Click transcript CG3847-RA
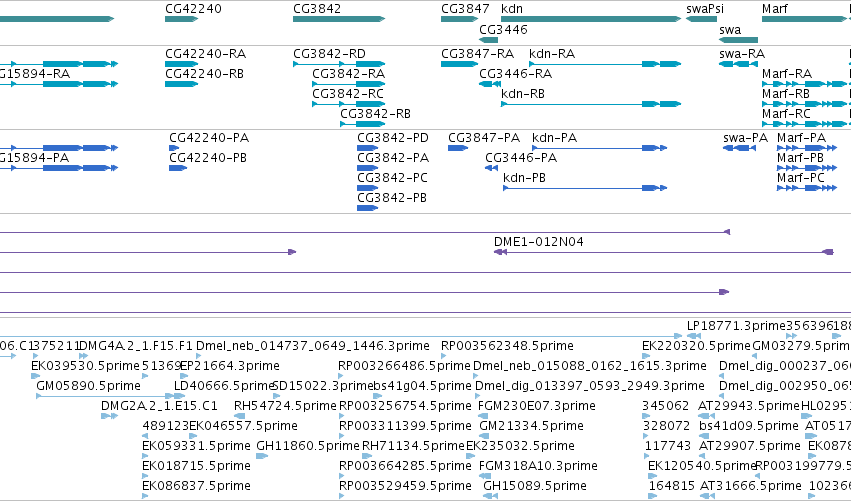The height and width of the screenshot is (501, 851). pyautogui.click(x=478, y=54)
